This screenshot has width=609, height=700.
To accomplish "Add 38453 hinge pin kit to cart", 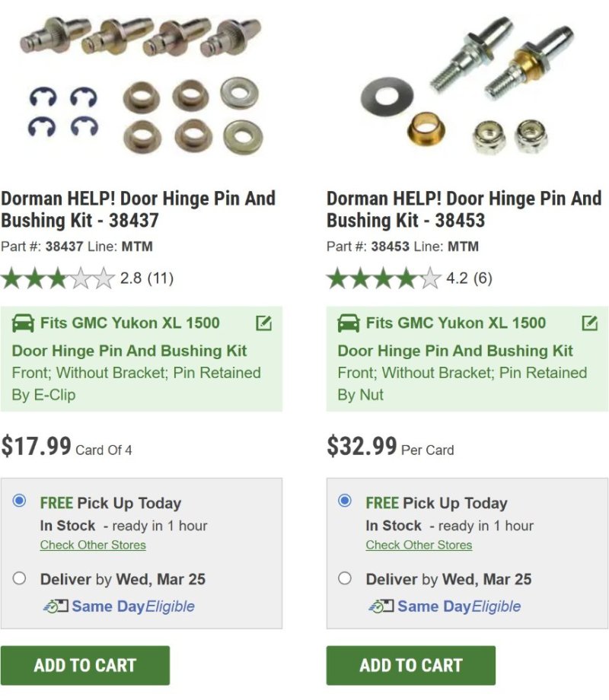I will [411, 665].
